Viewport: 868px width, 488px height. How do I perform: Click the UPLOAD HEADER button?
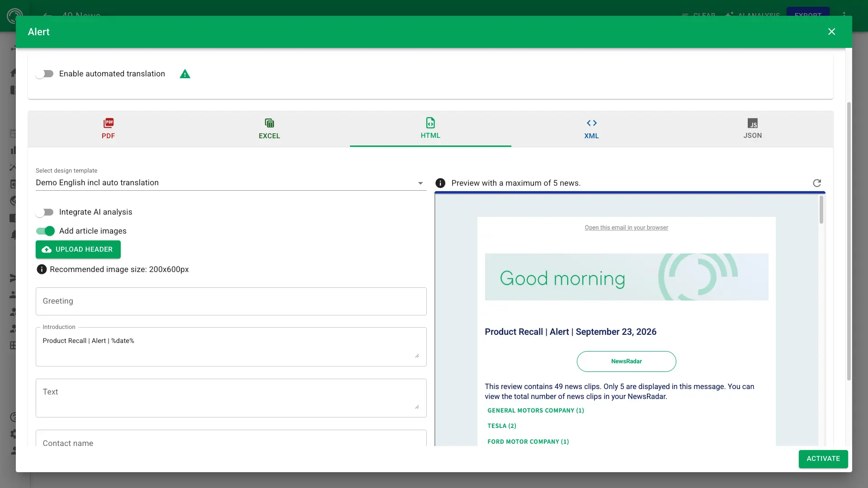78,249
